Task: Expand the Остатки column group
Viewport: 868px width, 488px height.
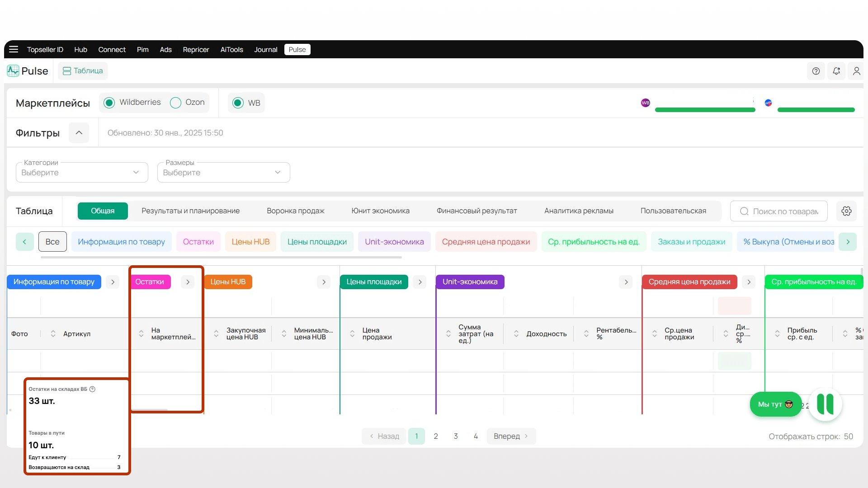Action: 188,282
